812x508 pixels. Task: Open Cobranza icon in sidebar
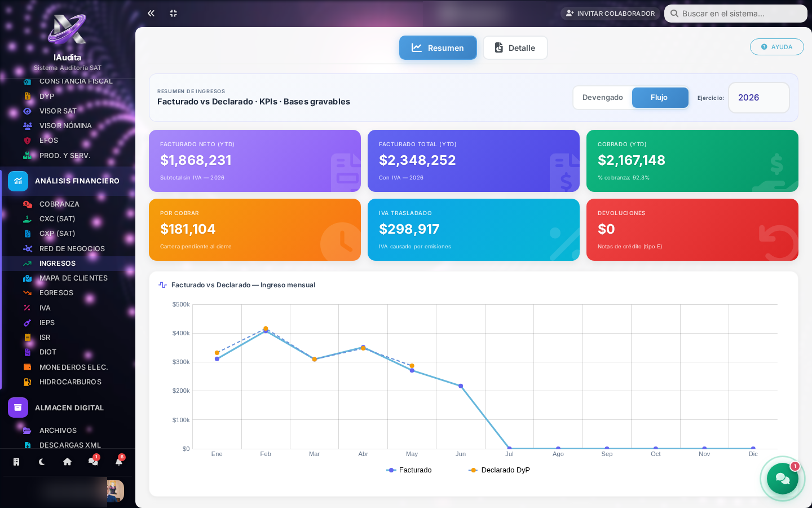point(27,204)
